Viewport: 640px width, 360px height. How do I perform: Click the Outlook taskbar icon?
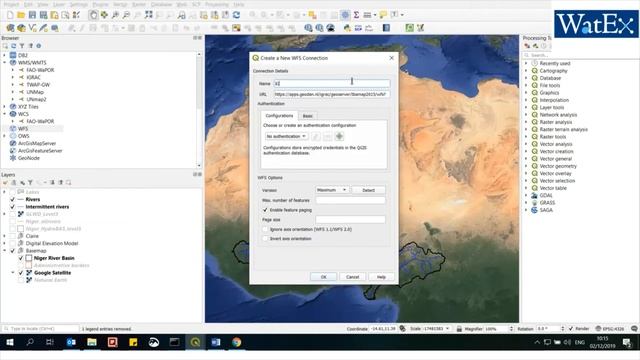[71, 342]
